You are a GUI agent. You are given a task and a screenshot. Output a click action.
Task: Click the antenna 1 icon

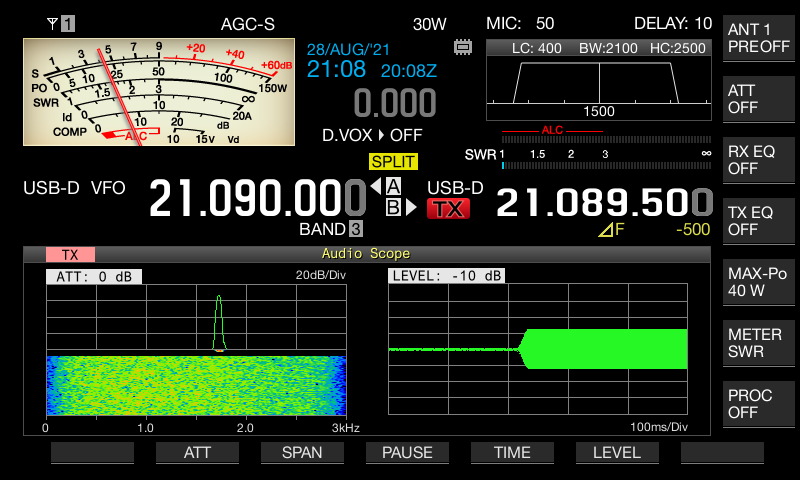(x=61, y=23)
